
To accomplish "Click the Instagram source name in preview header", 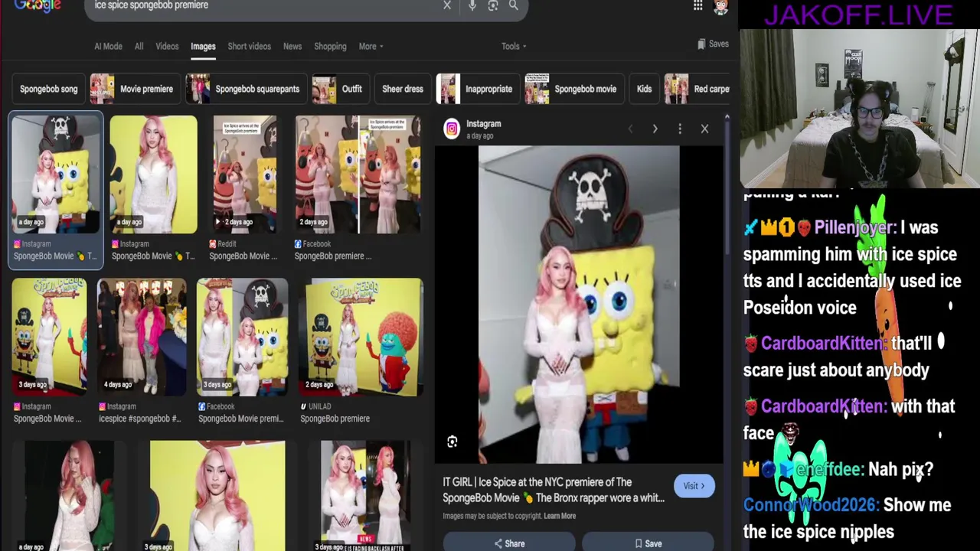I will 483,123.
